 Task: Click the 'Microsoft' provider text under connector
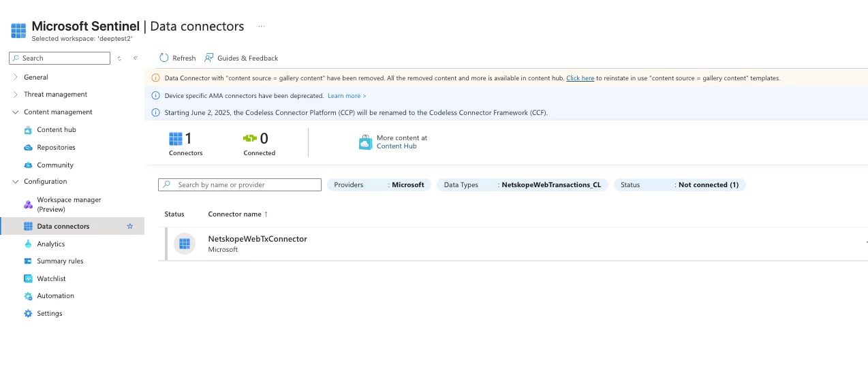click(223, 250)
